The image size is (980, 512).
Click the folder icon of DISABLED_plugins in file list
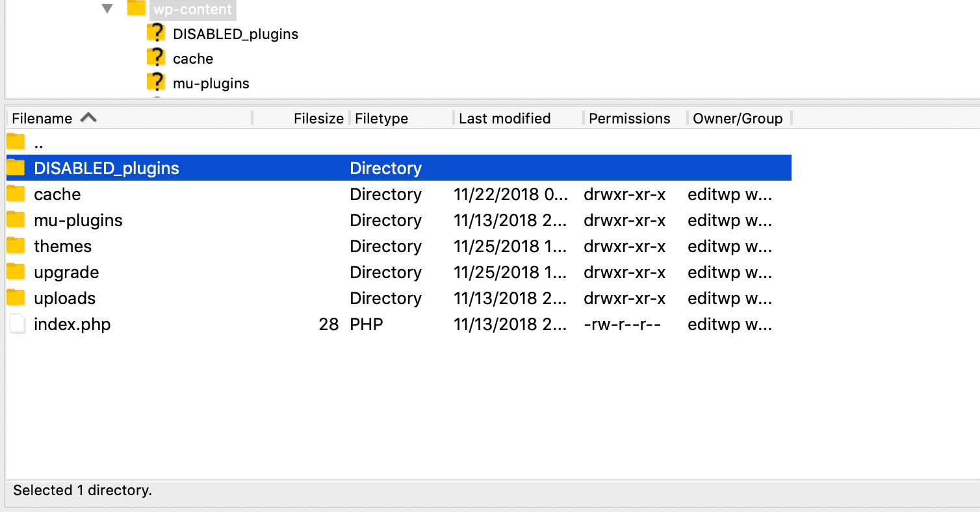(15, 168)
